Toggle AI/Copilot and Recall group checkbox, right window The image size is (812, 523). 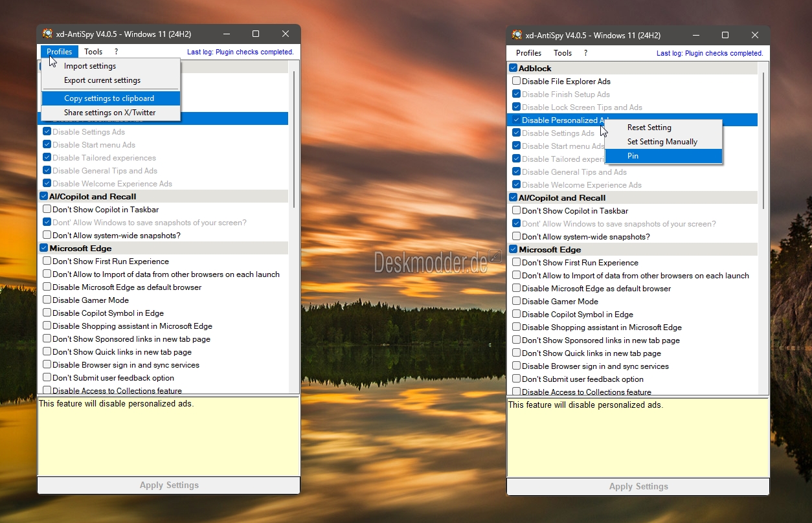pos(513,198)
